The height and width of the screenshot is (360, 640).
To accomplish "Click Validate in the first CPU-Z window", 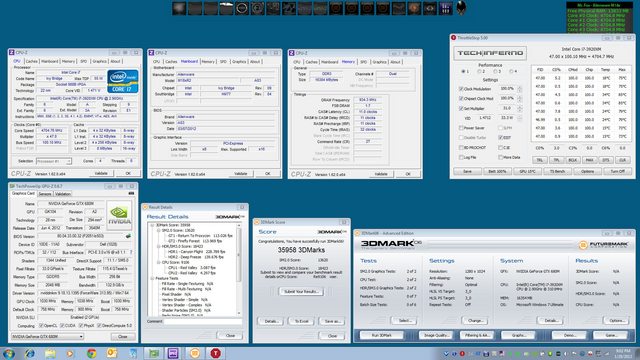I will 101,173.
